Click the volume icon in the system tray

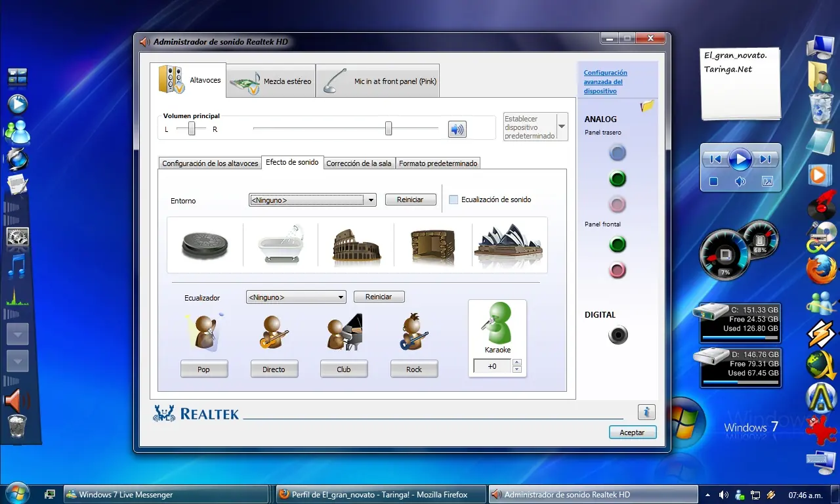(724, 495)
